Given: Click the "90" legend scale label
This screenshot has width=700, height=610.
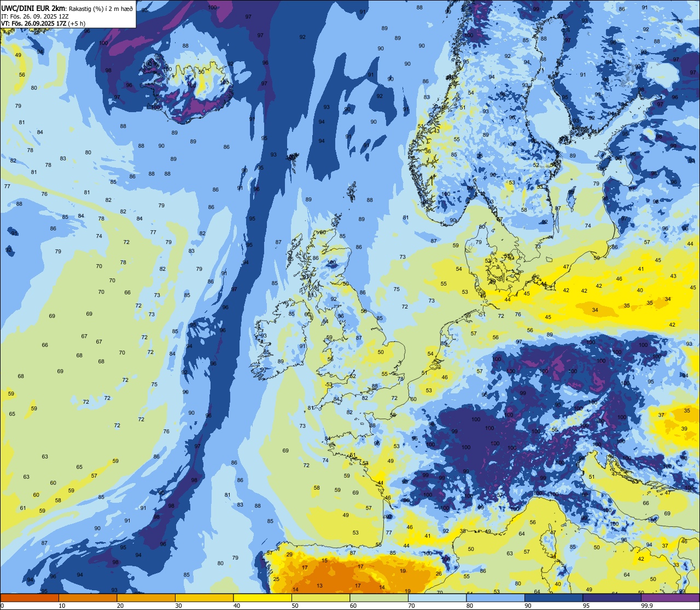Looking at the screenshot, I should (528, 606).
